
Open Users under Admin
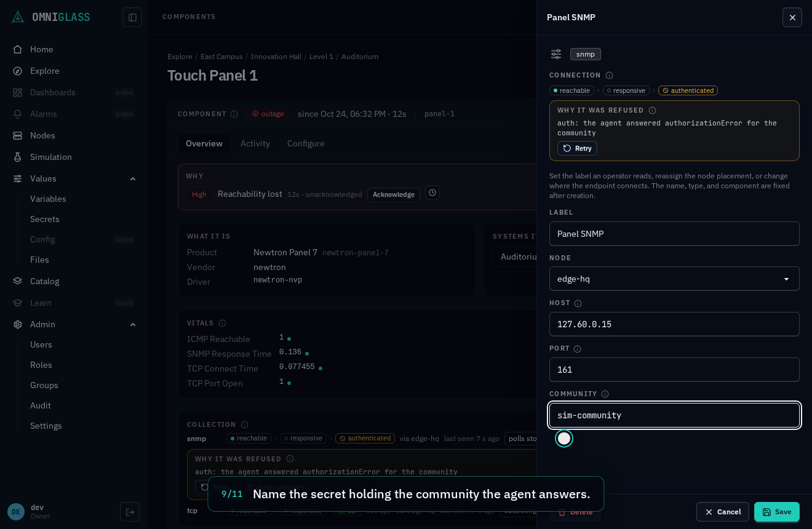[x=41, y=344]
